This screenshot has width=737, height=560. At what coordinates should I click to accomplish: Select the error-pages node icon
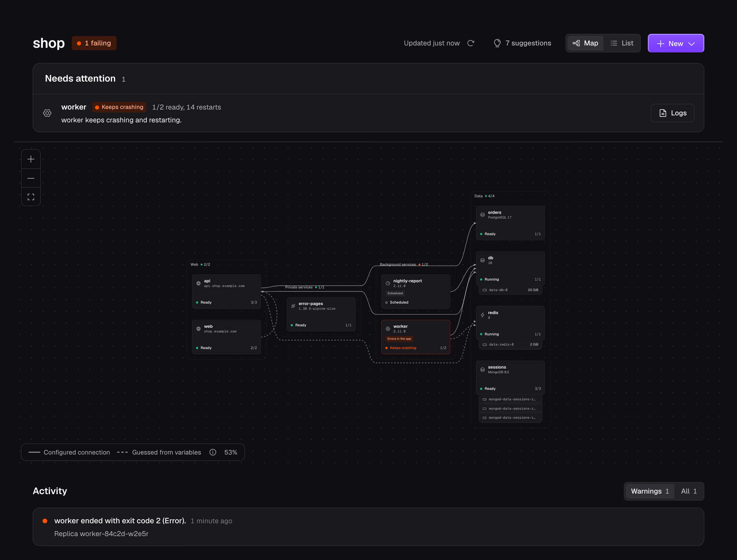293,306
